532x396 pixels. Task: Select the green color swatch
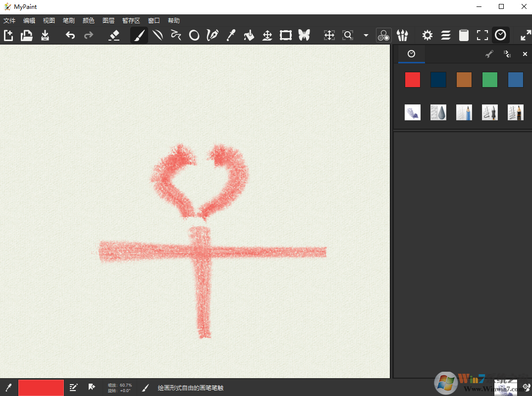pos(489,79)
